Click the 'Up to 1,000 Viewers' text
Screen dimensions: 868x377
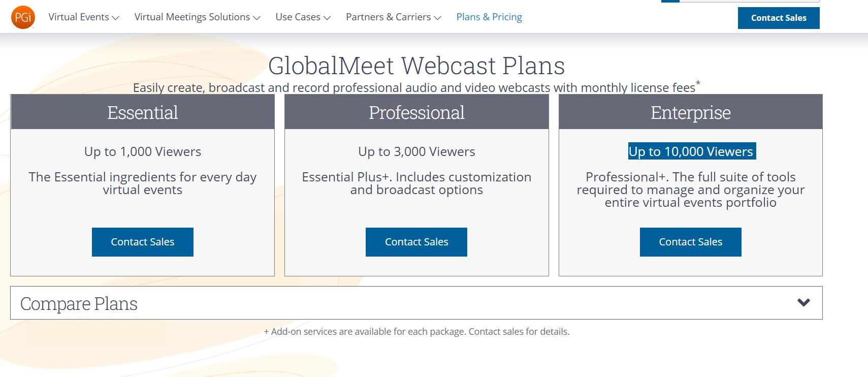point(143,151)
